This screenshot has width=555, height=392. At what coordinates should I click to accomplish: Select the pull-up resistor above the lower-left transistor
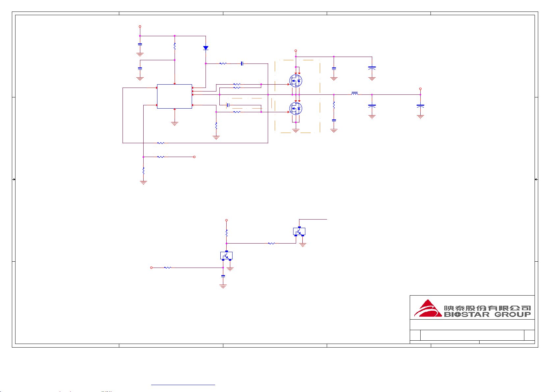coord(226,233)
